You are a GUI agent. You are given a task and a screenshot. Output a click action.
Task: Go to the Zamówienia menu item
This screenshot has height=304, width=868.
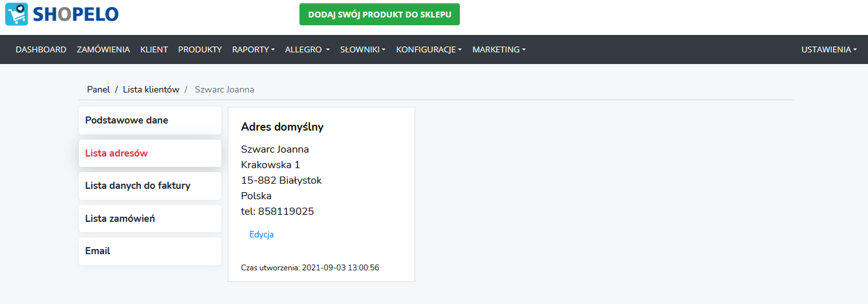(103, 50)
